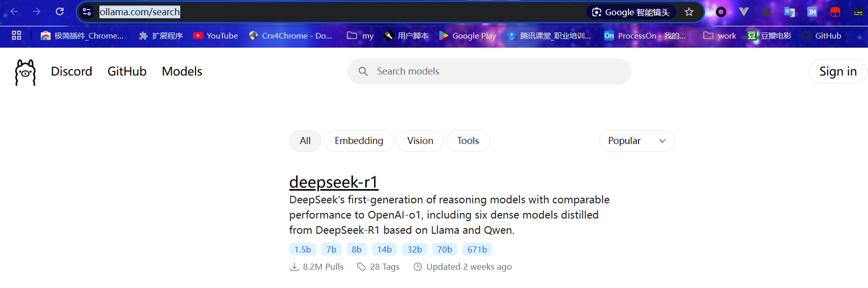Click the 32b size tag
The image size is (868, 288).
pos(415,249)
